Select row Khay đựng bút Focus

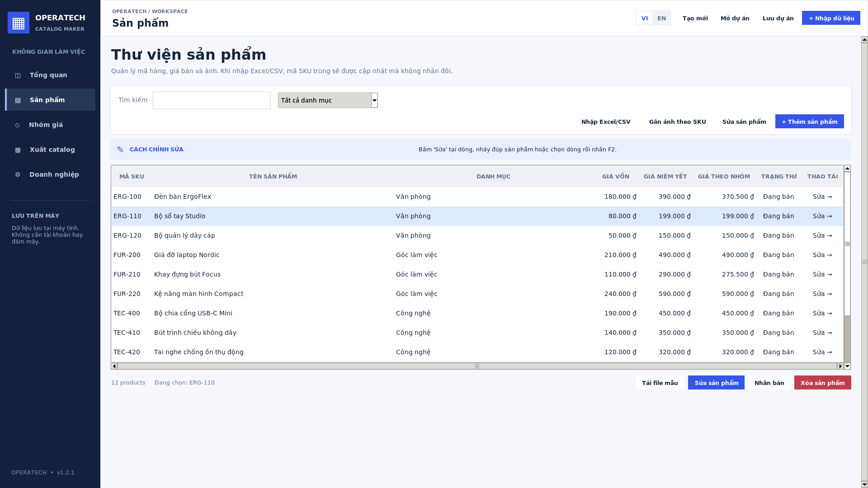point(477,274)
